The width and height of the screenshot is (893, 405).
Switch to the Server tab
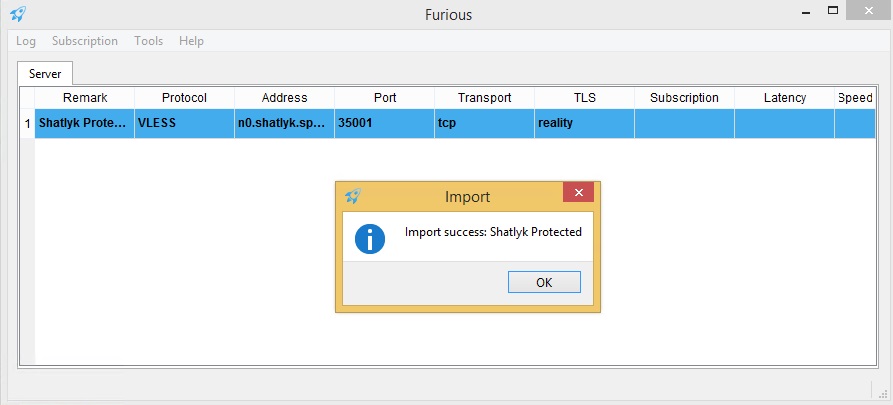coord(45,74)
